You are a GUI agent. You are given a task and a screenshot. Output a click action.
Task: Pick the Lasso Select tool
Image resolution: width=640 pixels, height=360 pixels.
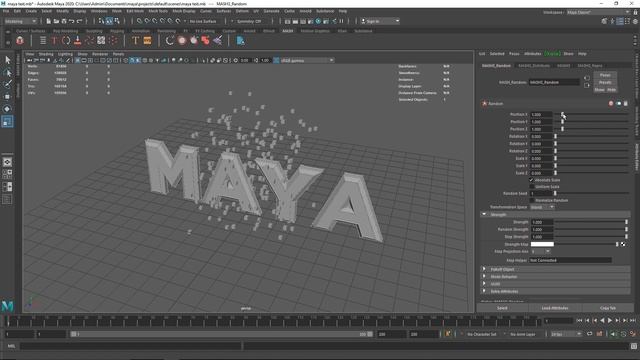[x=7, y=73]
